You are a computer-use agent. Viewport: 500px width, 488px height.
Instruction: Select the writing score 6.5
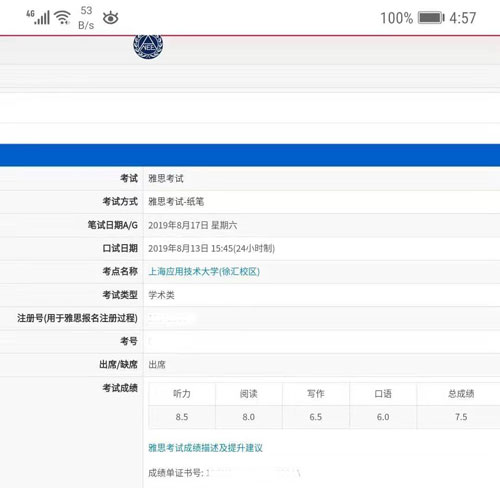coord(316,417)
